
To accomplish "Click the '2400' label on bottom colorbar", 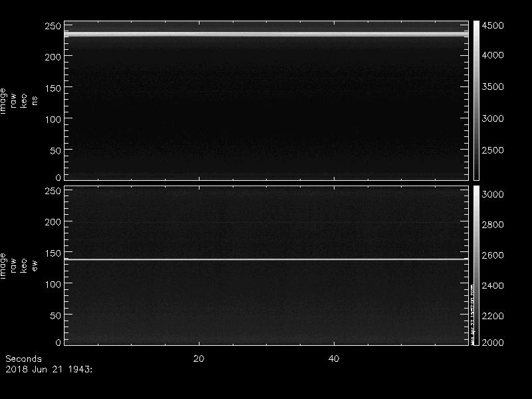I will tap(493, 285).
